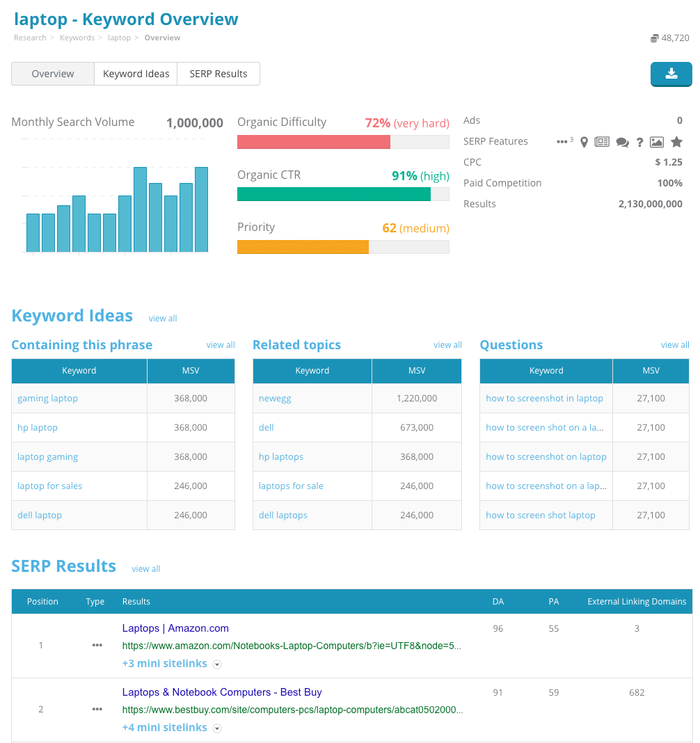Open the SERP Results tab

coord(218,73)
